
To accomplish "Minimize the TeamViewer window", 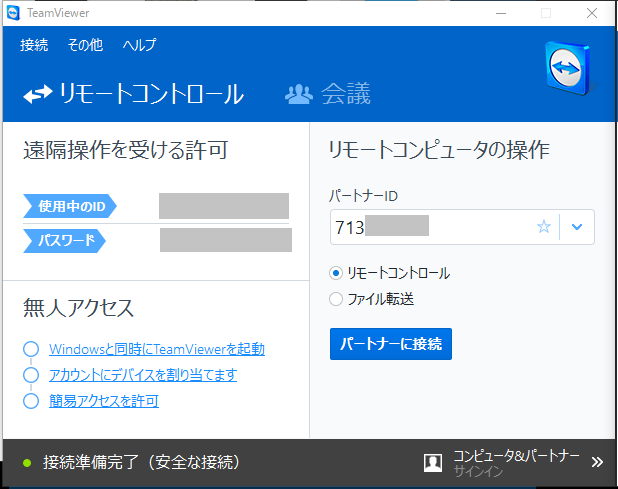I will pos(501,13).
